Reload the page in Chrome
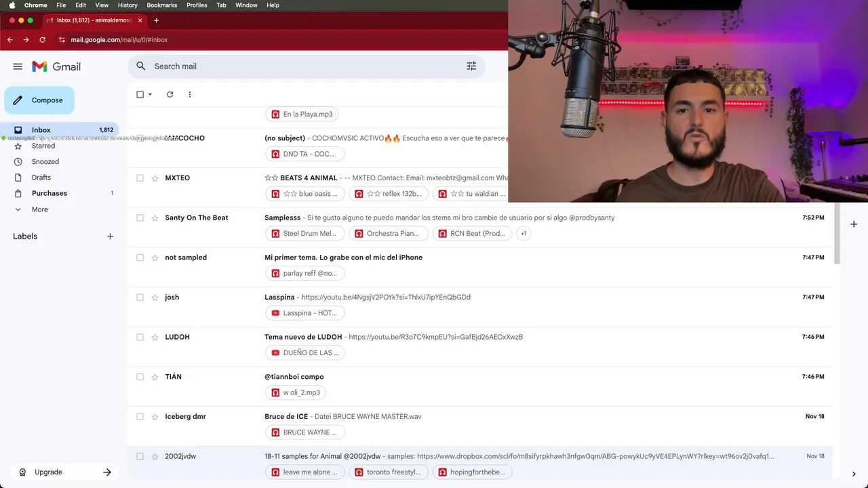Viewport: 868px width, 488px height. [x=43, y=40]
